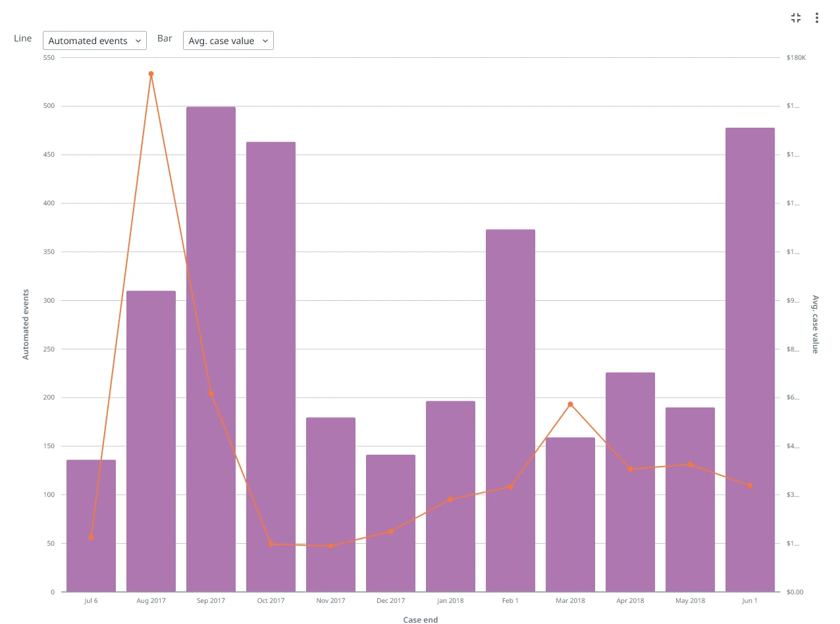Screen dimensions: 840x624
Task: Click the 'Aug 2017' x-axis label
Action: point(151,601)
